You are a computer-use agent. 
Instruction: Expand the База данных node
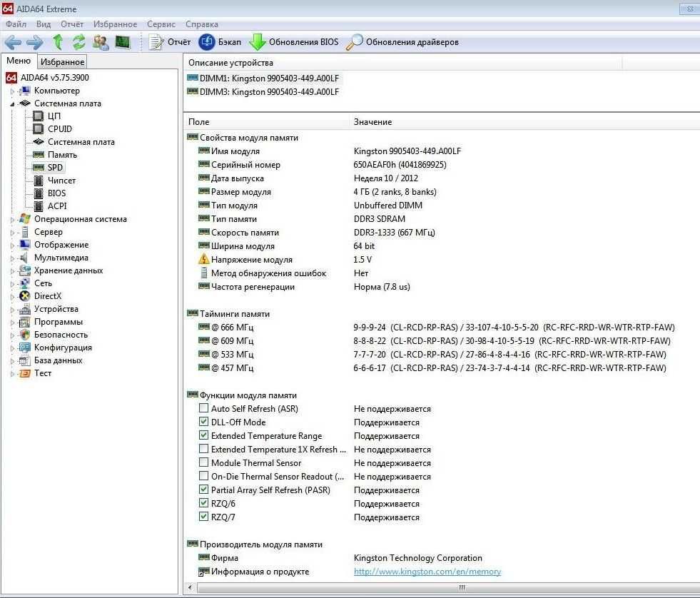point(13,361)
